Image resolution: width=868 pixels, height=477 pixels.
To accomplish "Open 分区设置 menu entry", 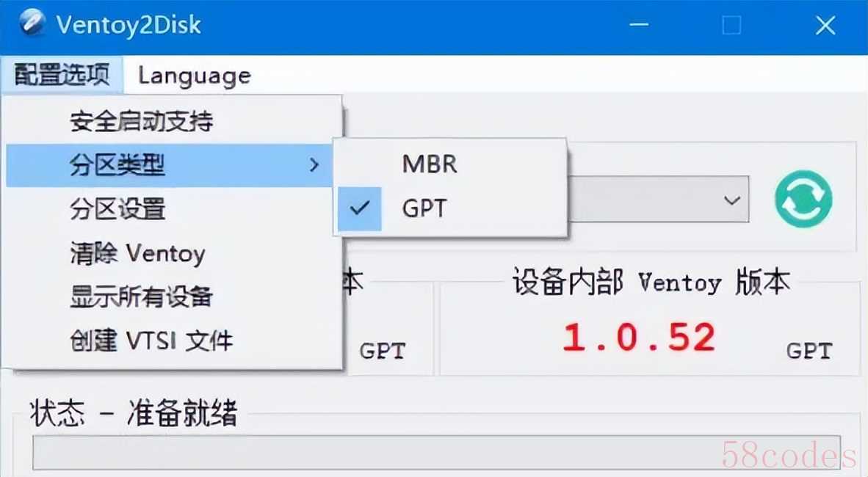I will tap(174, 208).
